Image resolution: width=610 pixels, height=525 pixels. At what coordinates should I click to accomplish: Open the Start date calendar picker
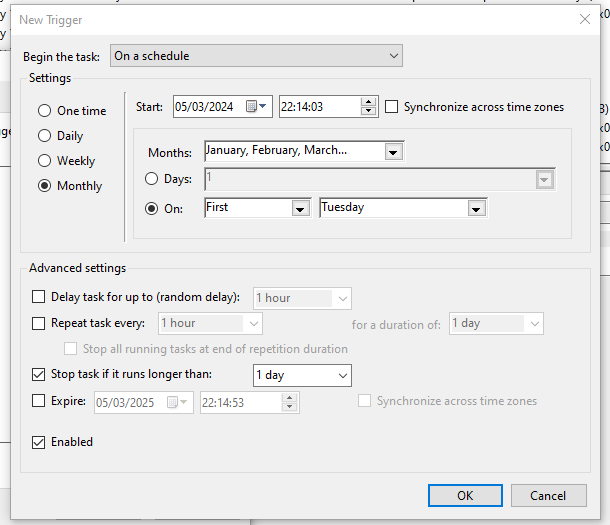[253, 107]
